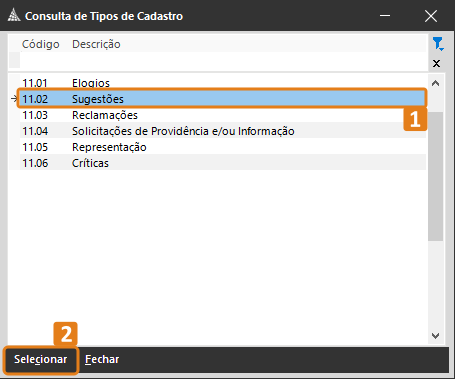The image size is (455, 379).
Task: Select the 11.02 Sugestões row
Action: click(223, 99)
